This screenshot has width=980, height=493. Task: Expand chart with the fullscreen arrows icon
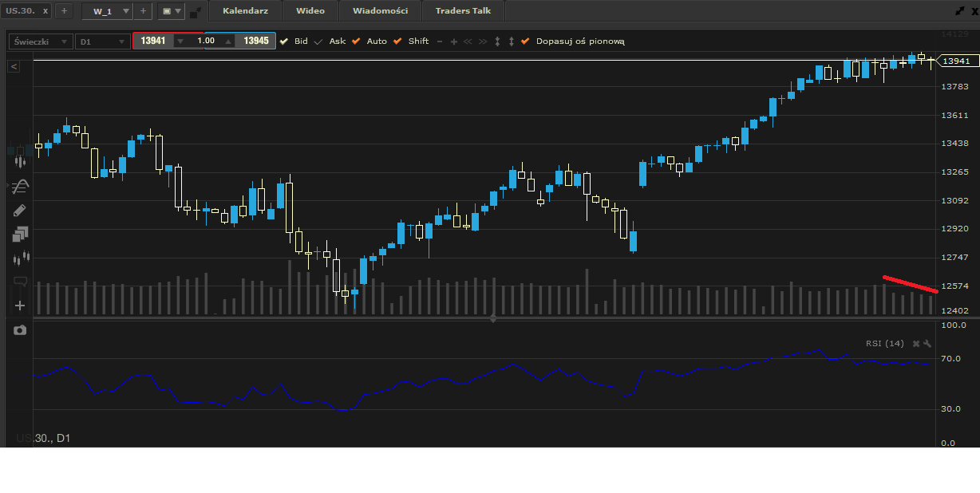click(959, 11)
